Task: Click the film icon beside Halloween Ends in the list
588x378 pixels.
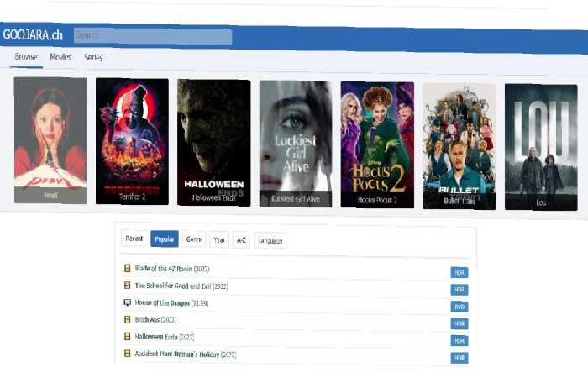Action: pyautogui.click(x=128, y=336)
